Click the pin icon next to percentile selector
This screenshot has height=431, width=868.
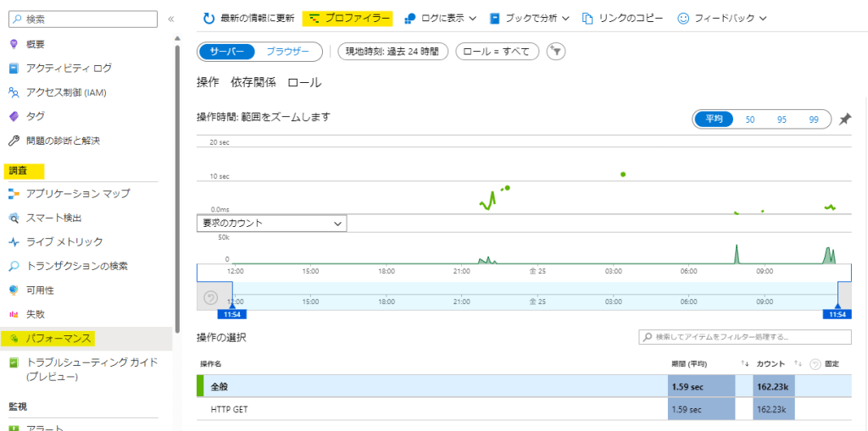tap(844, 119)
